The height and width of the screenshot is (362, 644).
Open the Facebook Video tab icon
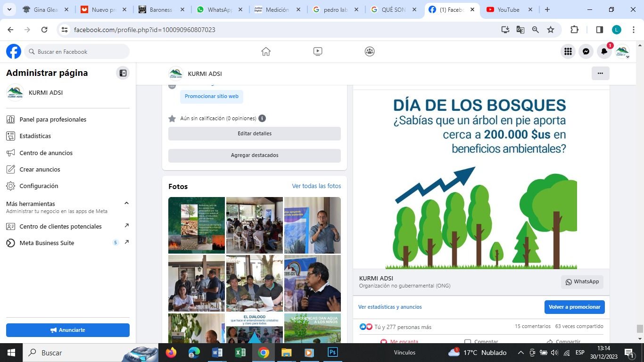point(318,51)
